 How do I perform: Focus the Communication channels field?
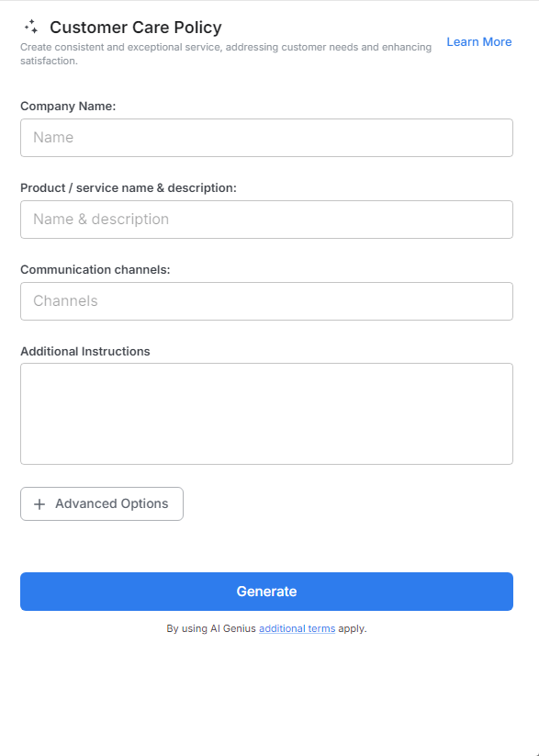(x=266, y=300)
